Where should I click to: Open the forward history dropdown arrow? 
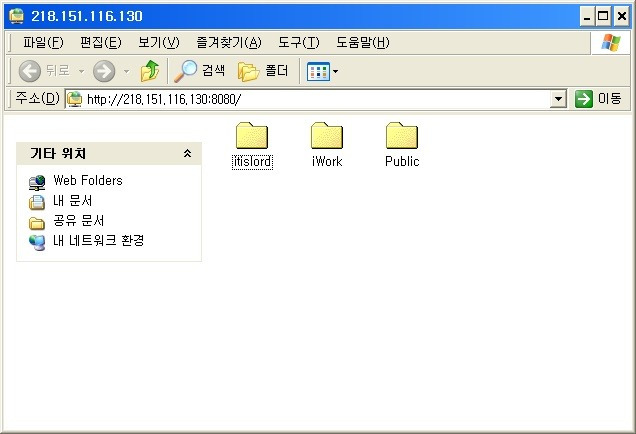[127, 71]
